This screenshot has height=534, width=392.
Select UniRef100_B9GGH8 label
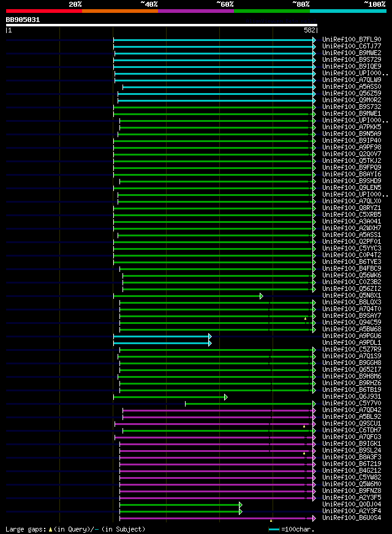(x=352, y=363)
